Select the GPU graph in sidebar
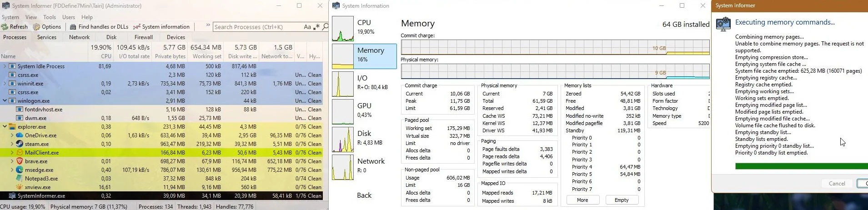This screenshot has width=868, height=210. pos(343,112)
